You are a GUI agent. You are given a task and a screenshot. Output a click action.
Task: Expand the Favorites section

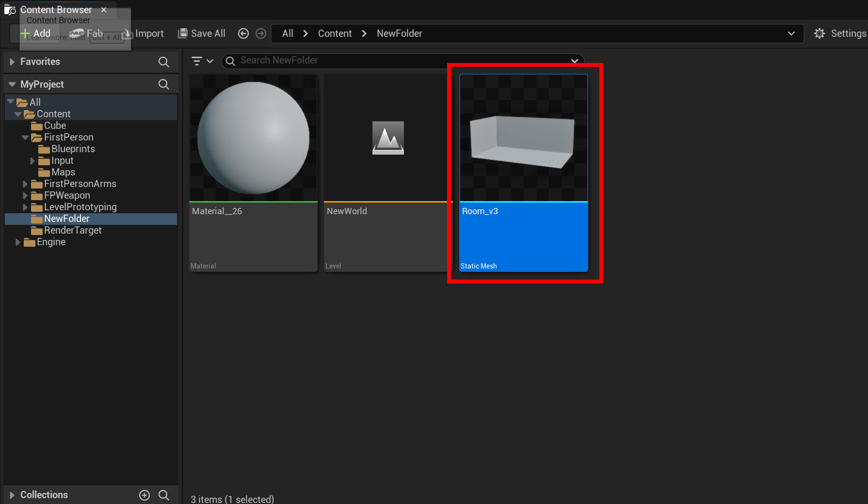tap(12, 62)
